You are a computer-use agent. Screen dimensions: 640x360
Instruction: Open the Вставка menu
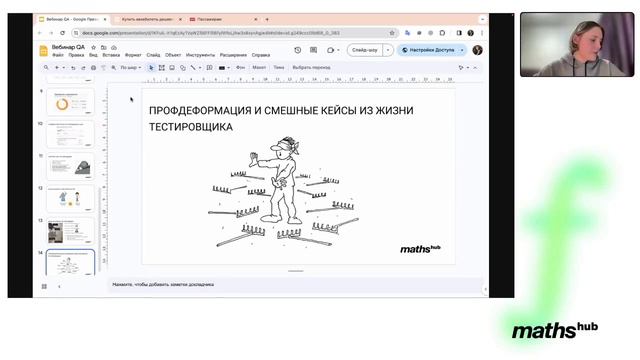[111, 55]
